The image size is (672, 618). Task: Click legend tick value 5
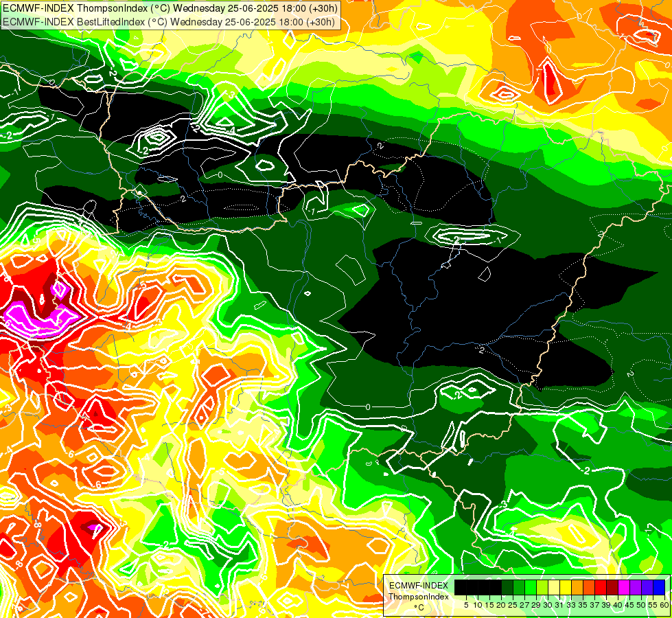tap(466, 605)
